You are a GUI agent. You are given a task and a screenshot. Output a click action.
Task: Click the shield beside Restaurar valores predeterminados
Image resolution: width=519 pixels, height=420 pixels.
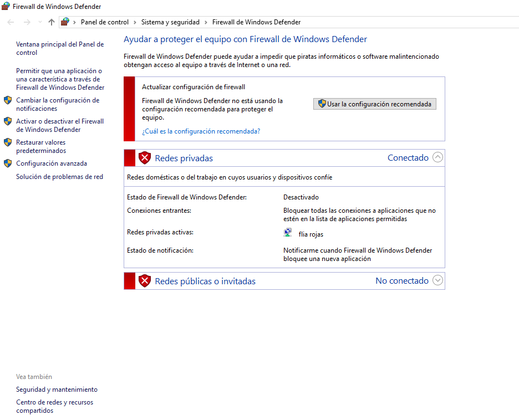[x=8, y=142]
